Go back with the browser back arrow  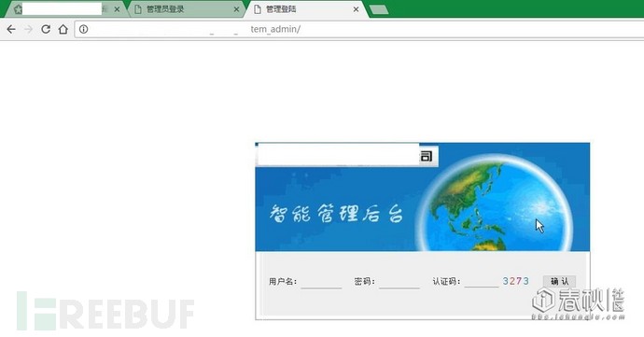11,29
